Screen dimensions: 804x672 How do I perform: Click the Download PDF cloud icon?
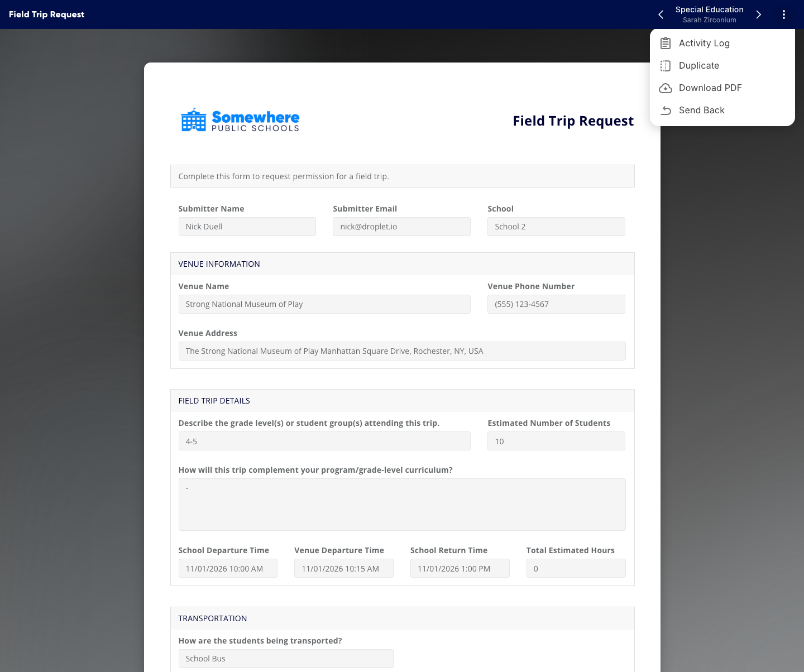click(x=666, y=88)
